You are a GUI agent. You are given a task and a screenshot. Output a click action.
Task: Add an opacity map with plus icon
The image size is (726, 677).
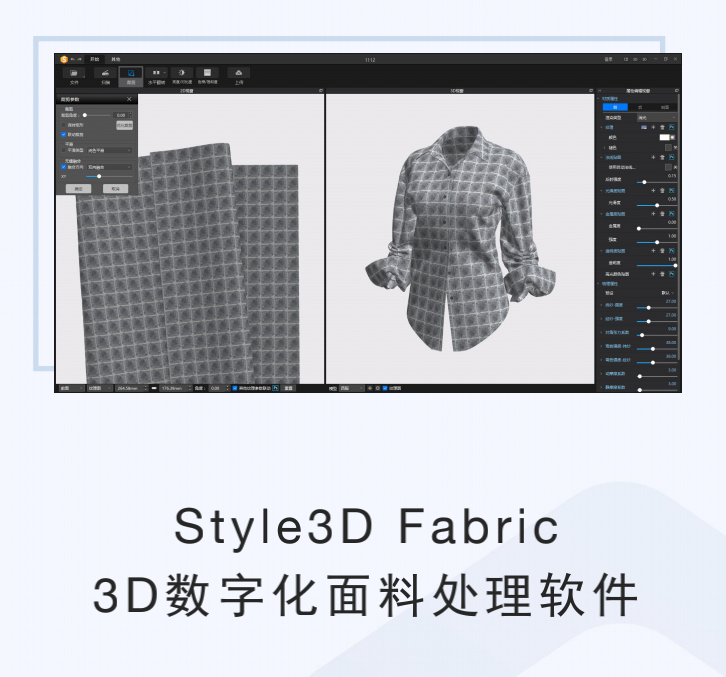coord(653,251)
